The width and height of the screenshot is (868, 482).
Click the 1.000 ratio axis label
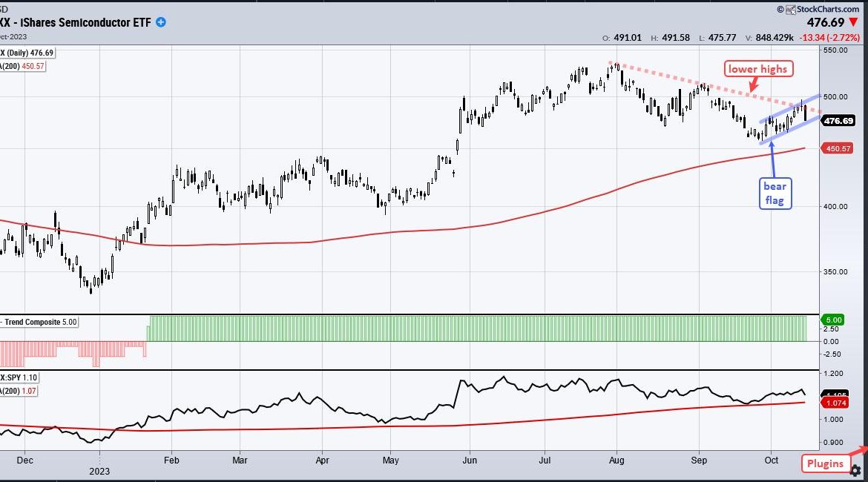point(833,420)
